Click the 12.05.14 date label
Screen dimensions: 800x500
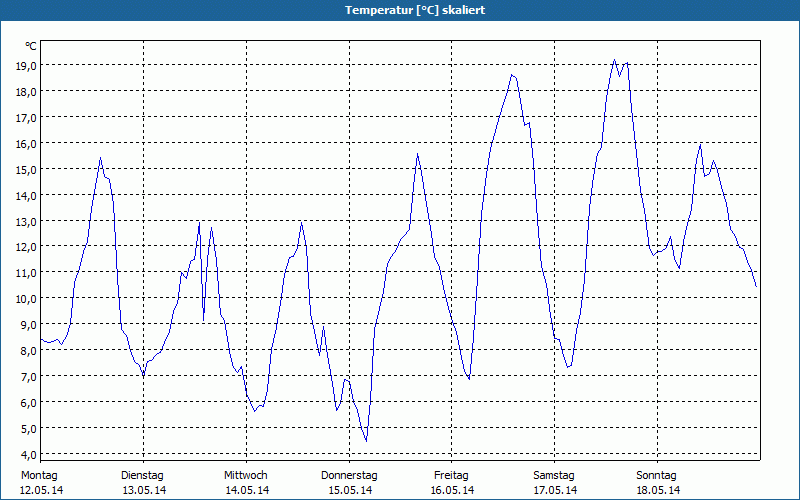pyautogui.click(x=42, y=490)
